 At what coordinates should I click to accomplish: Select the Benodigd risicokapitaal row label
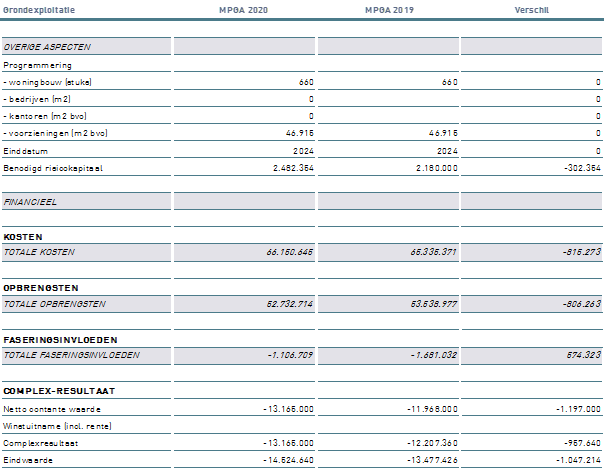[52, 168]
